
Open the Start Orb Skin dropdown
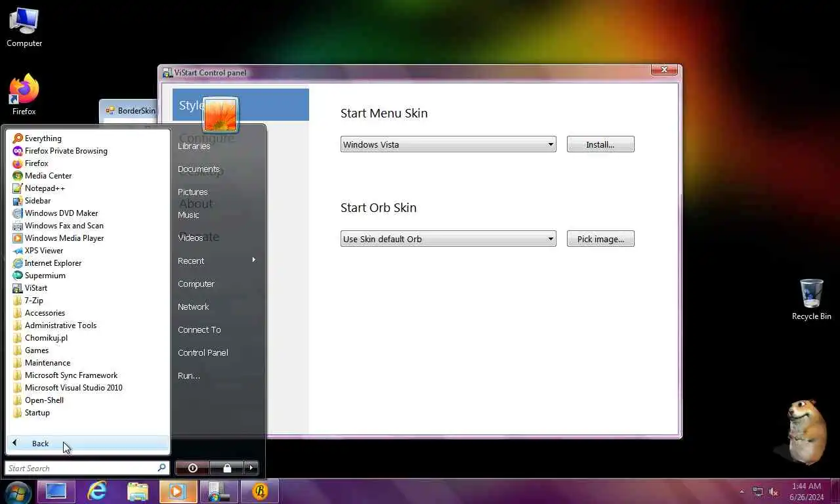click(x=448, y=239)
